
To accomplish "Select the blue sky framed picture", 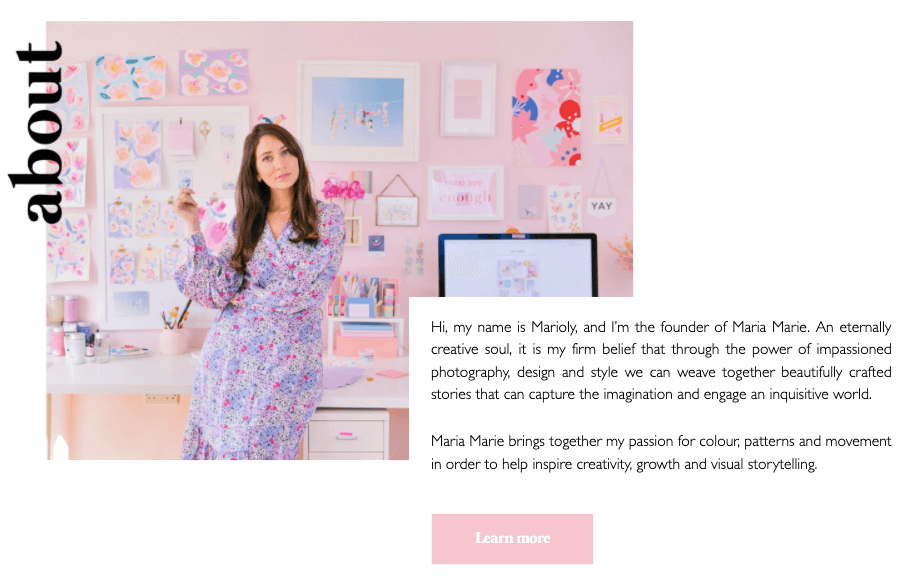I will [x=358, y=112].
